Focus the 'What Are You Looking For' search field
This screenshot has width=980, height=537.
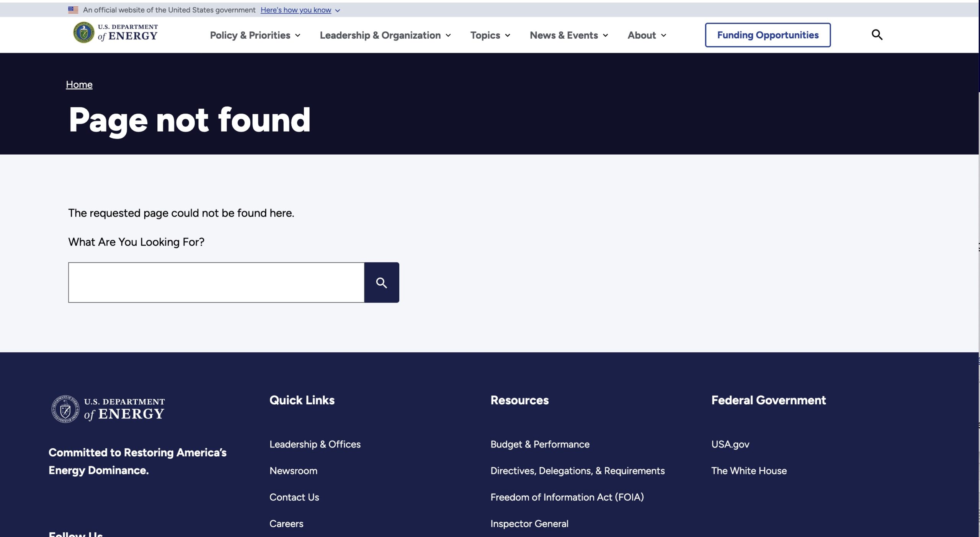tap(216, 283)
